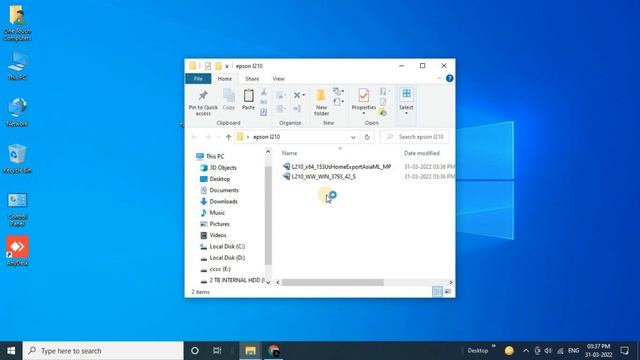The image size is (640, 360).
Task: Click the Copy to icon in Organize
Action: click(280, 109)
